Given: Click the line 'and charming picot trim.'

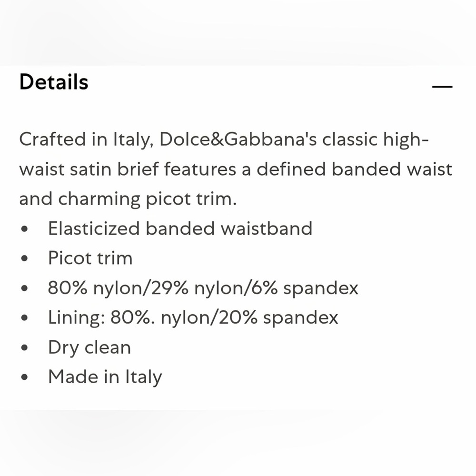Looking at the screenshot, I should (128, 199).
